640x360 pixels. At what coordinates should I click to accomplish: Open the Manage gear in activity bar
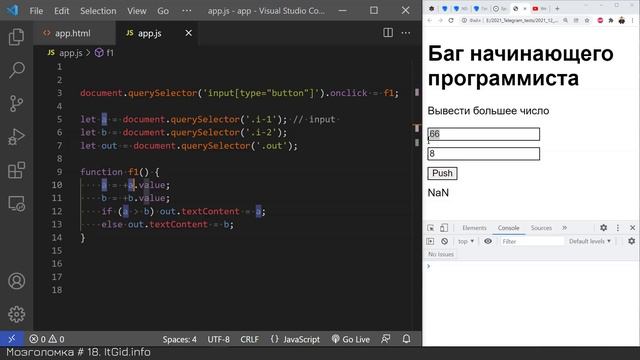point(16,314)
